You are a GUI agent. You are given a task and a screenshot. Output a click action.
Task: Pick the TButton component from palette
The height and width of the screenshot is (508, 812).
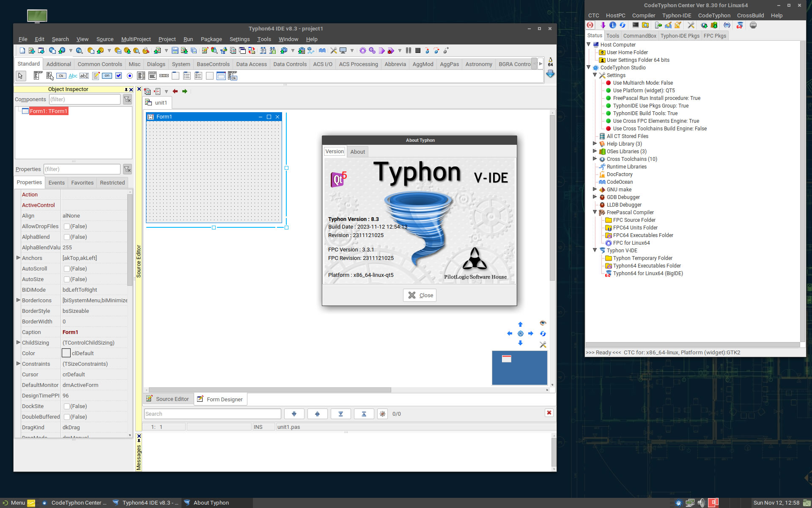pos(61,76)
